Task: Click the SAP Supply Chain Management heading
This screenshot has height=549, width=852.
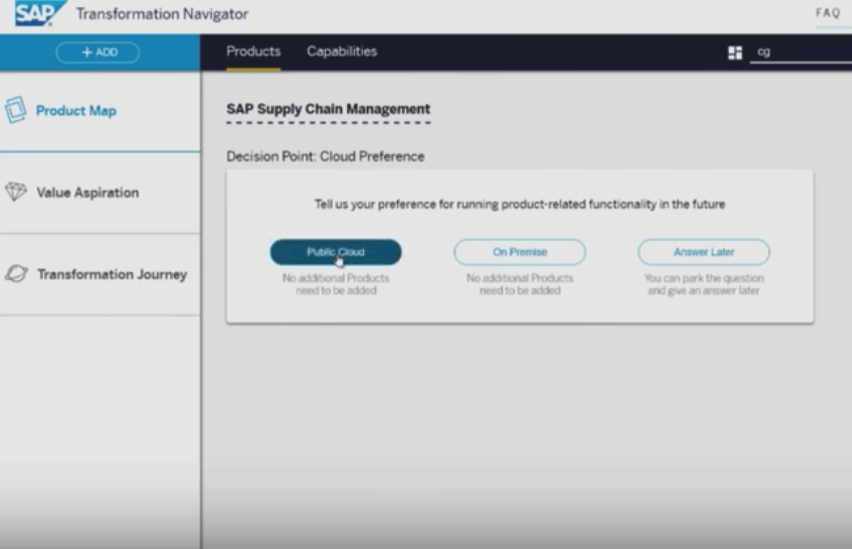Action: (328, 109)
